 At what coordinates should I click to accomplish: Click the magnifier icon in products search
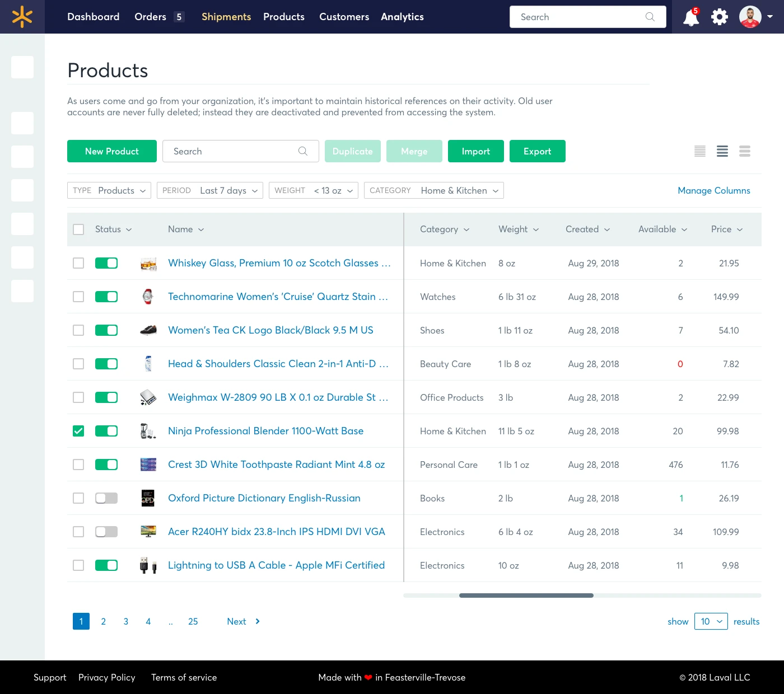click(x=303, y=151)
